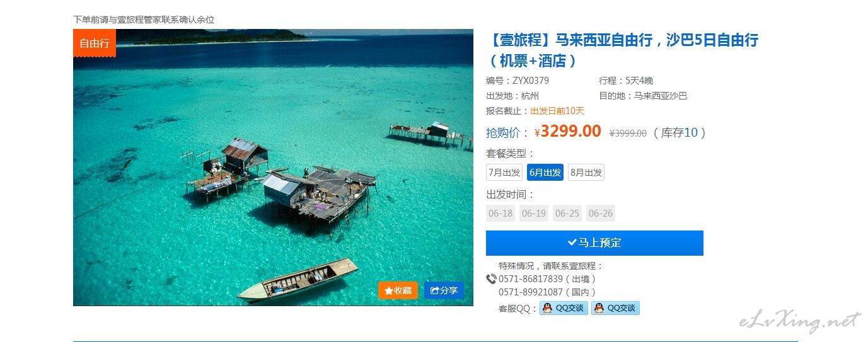Click the second QQ penguin icon
This screenshot has width=868, height=342.
[599, 308]
